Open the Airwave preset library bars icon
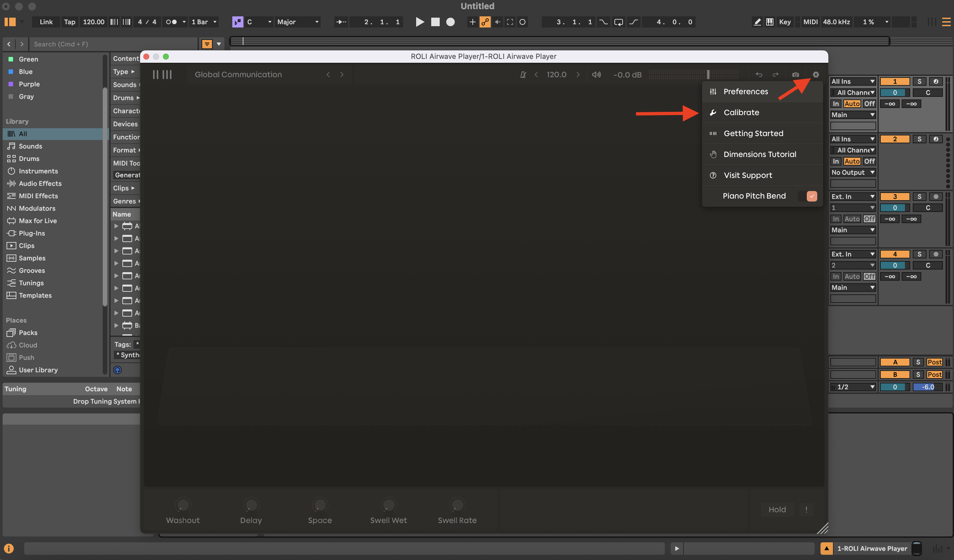Viewport: 954px width, 560px height. pos(162,75)
